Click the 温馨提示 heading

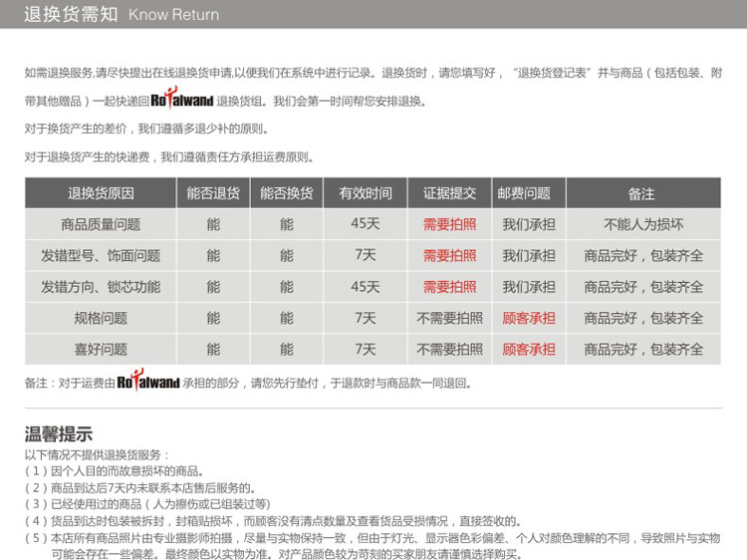[x=59, y=434]
